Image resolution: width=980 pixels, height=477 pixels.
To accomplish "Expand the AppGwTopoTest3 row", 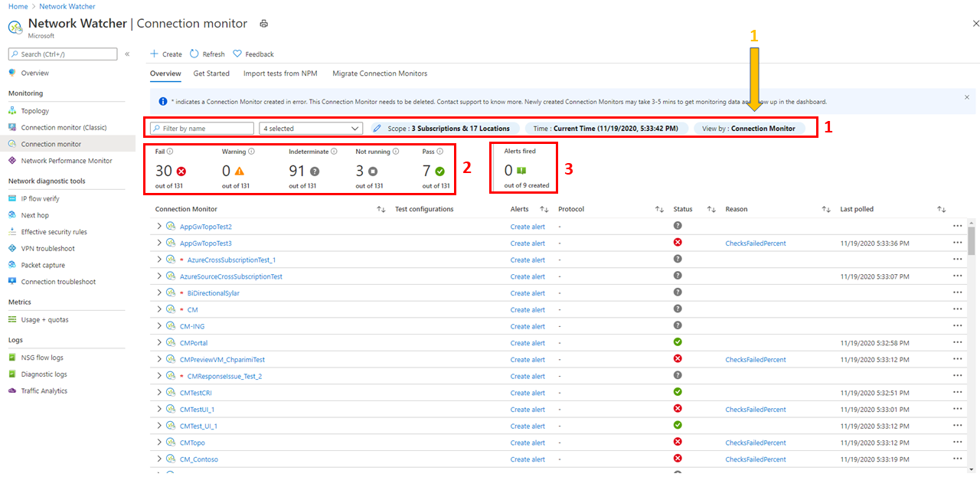I will (x=159, y=243).
